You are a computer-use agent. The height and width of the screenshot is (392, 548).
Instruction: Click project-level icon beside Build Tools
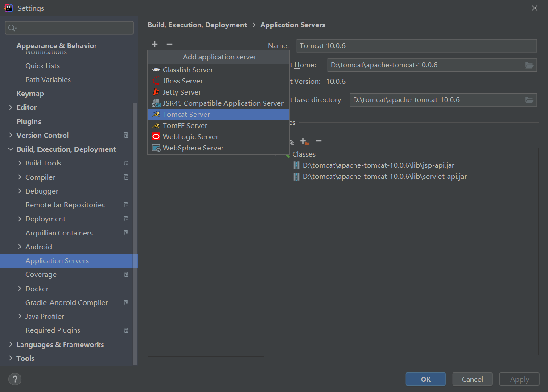126,163
